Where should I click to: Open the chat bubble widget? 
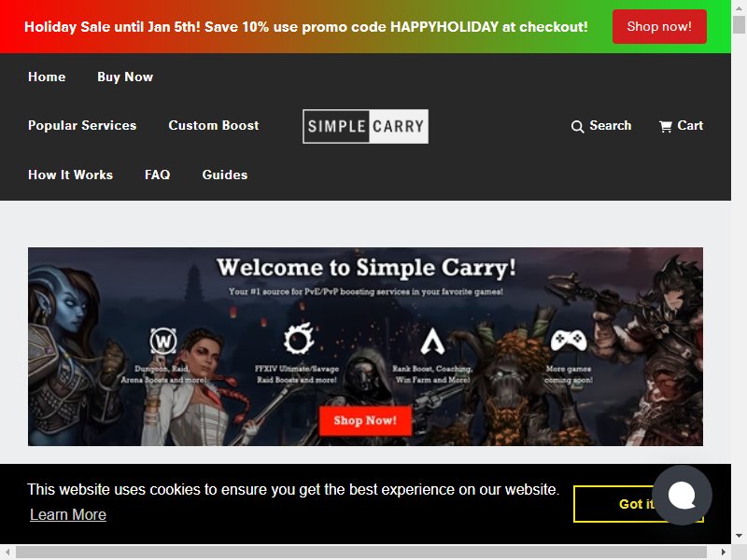pos(683,496)
